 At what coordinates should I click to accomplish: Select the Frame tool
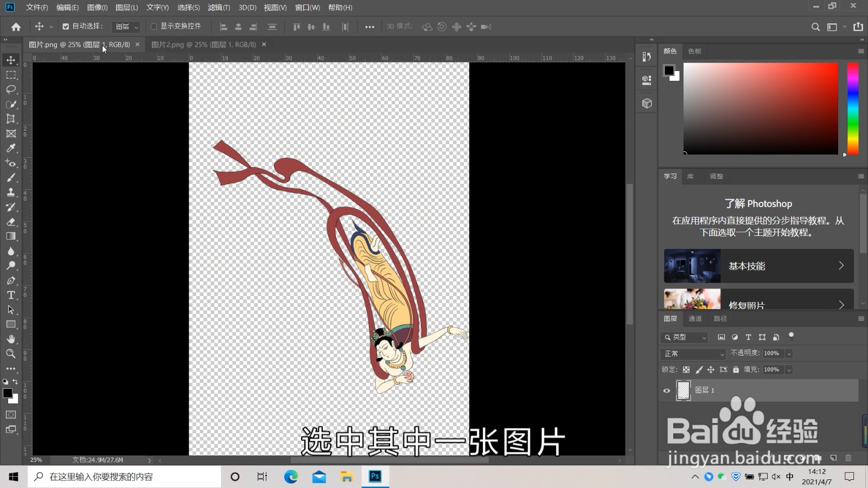click(x=11, y=133)
